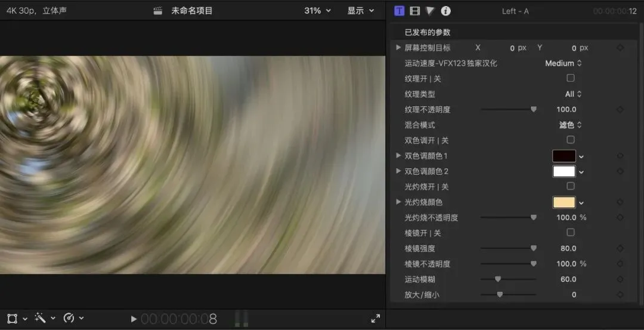Enable the 光灼烧开 | 关 checkbox

pos(571,186)
